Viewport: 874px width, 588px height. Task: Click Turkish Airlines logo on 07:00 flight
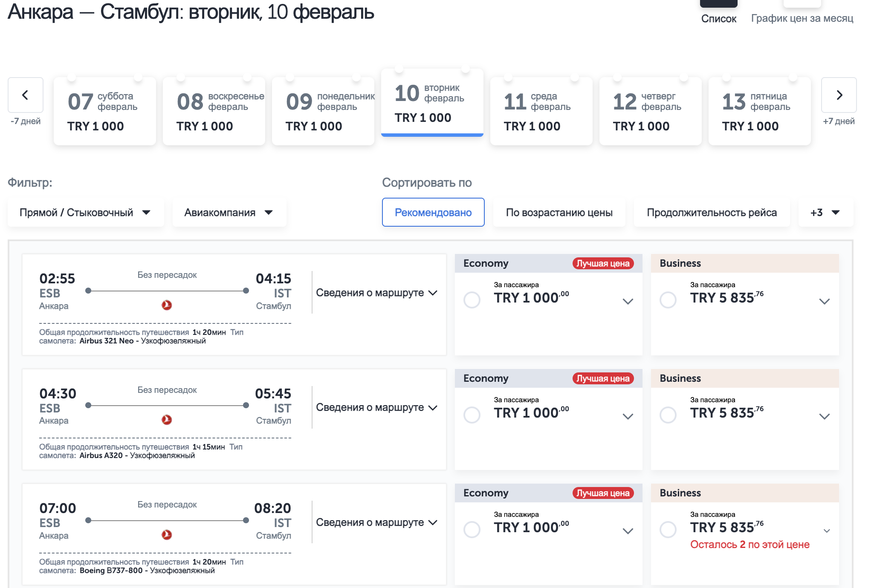(x=167, y=534)
